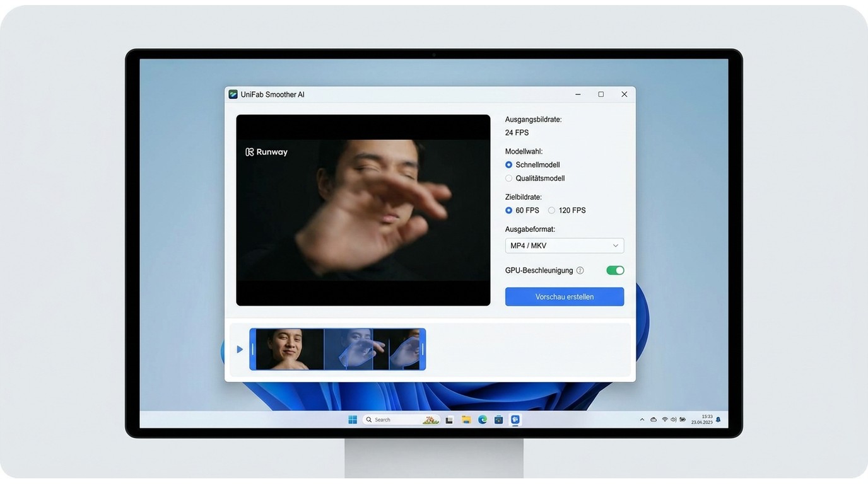Click the "Ausgabeformat:" label
The width and height of the screenshot is (868, 484).
click(531, 229)
